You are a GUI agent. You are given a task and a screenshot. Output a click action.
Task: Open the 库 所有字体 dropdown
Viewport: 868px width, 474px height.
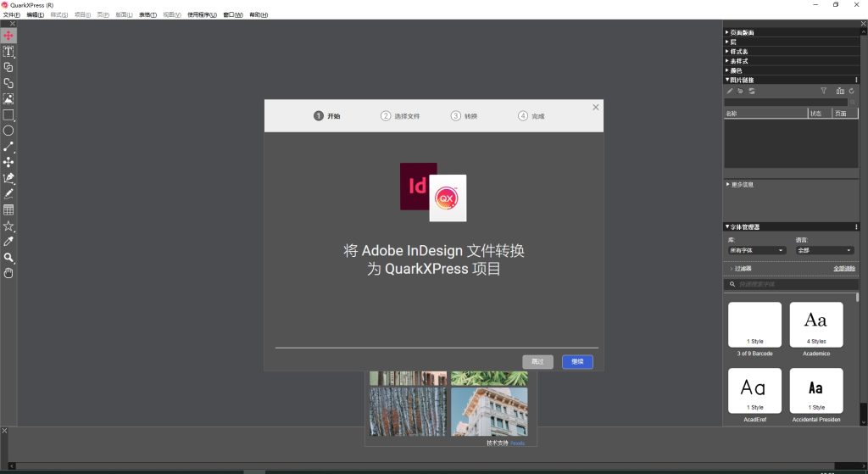pos(757,250)
